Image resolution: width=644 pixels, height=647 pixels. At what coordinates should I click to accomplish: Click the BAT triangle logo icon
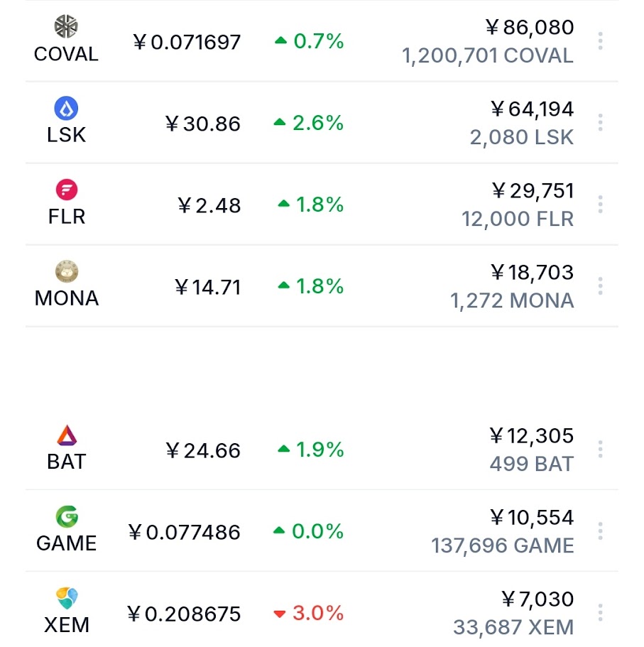click(66, 435)
